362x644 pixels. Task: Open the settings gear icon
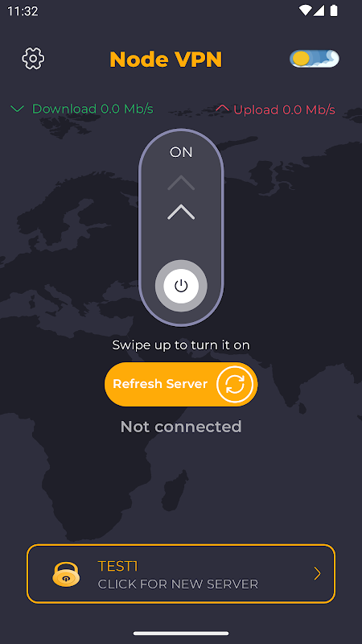33,59
